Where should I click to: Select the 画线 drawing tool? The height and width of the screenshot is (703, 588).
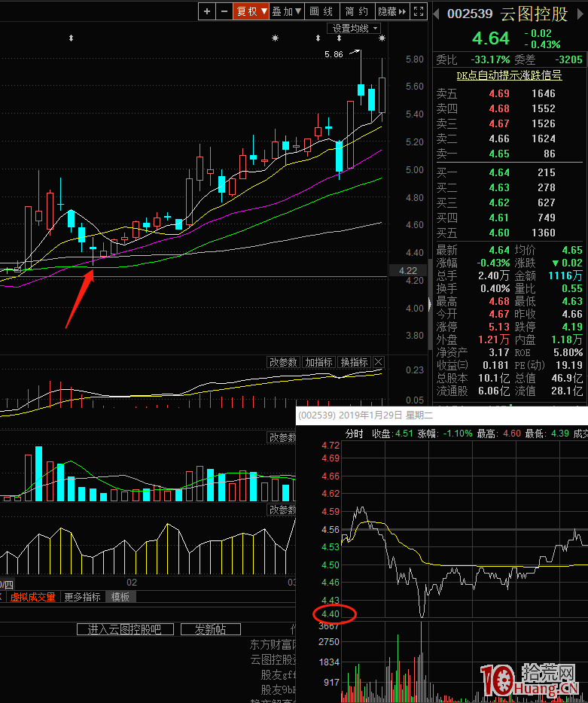point(322,11)
